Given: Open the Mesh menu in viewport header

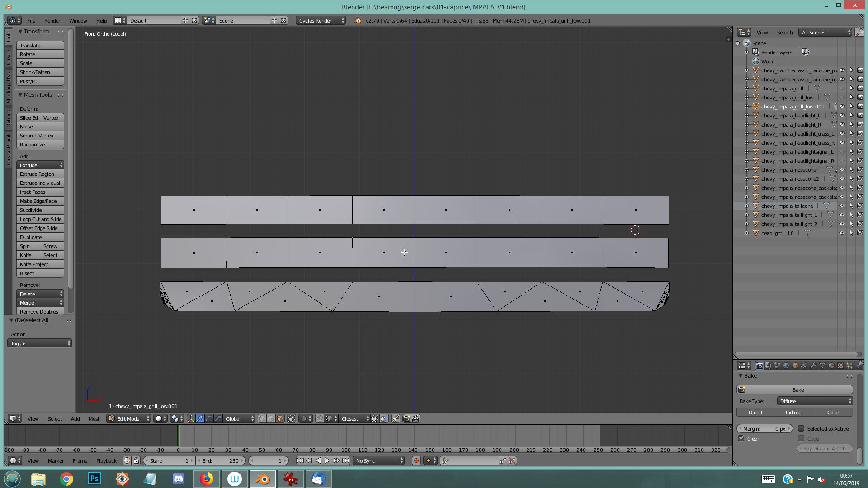Looking at the screenshot, I should click(x=94, y=418).
